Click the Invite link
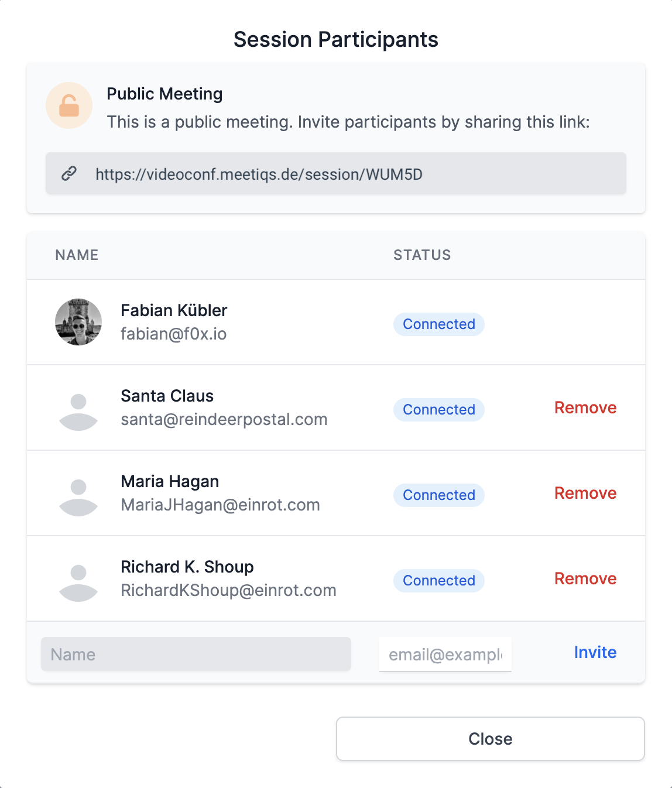This screenshot has width=672, height=788. coord(595,652)
